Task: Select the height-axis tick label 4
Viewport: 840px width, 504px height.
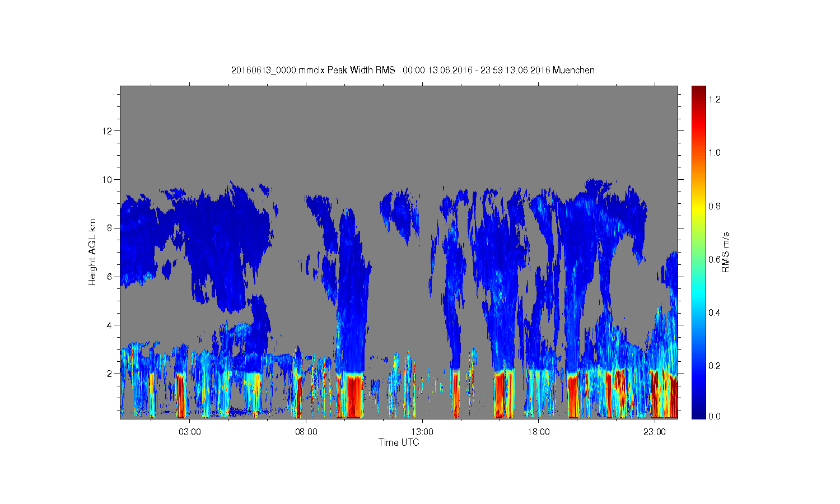Action: click(110, 325)
